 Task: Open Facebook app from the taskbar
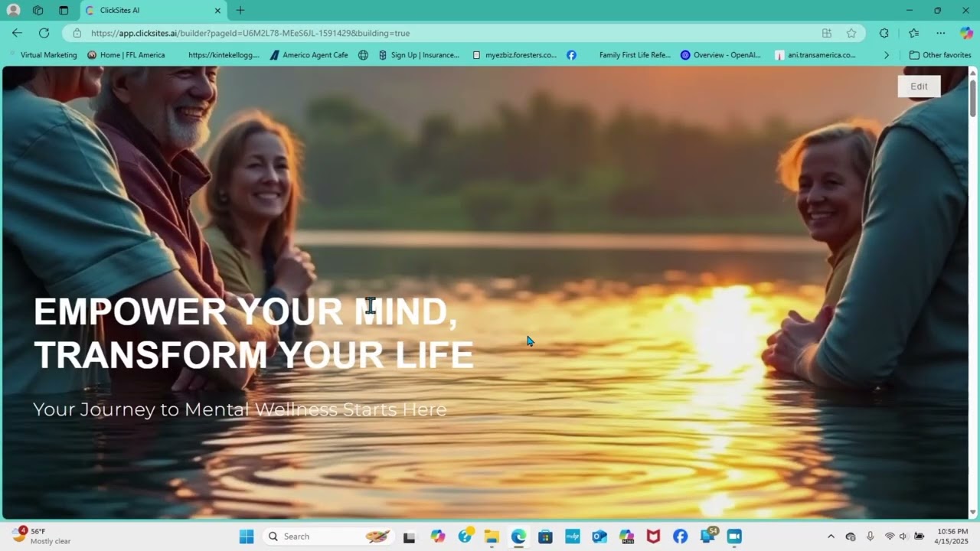tap(680, 536)
